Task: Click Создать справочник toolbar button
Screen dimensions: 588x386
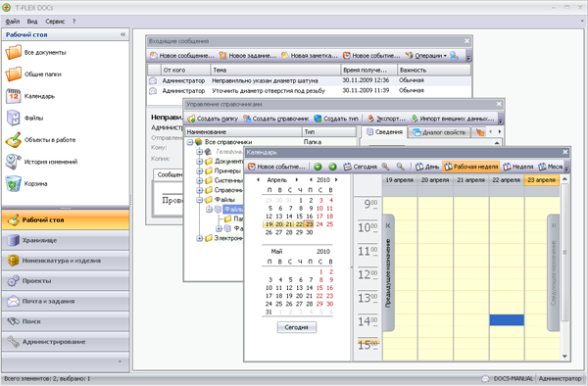Action: click(275, 119)
